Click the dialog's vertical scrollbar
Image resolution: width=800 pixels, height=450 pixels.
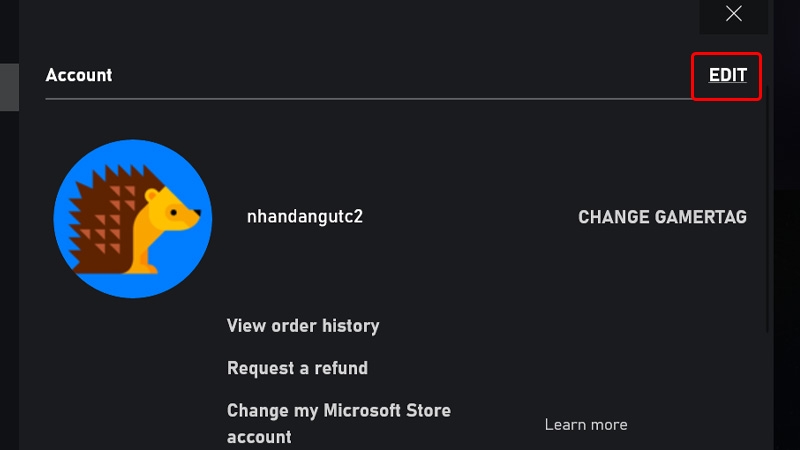click(769, 200)
